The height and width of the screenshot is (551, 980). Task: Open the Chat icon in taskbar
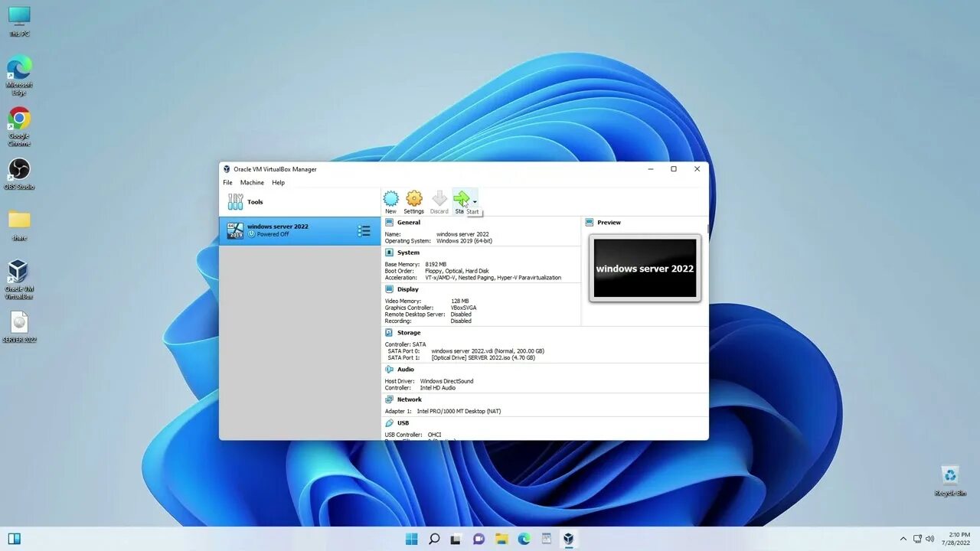coord(479,539)
